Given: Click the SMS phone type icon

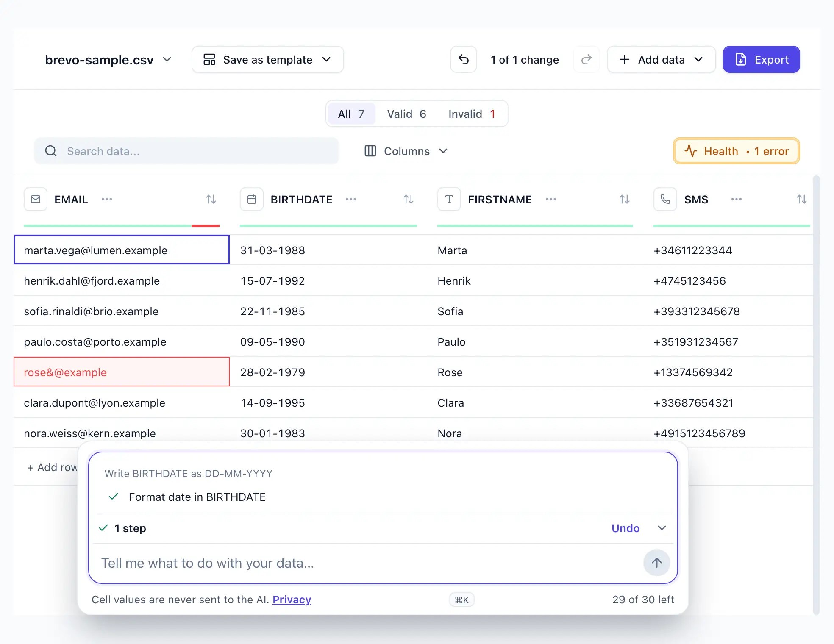Looking at the screenshot, I should [x=665, y=199].
